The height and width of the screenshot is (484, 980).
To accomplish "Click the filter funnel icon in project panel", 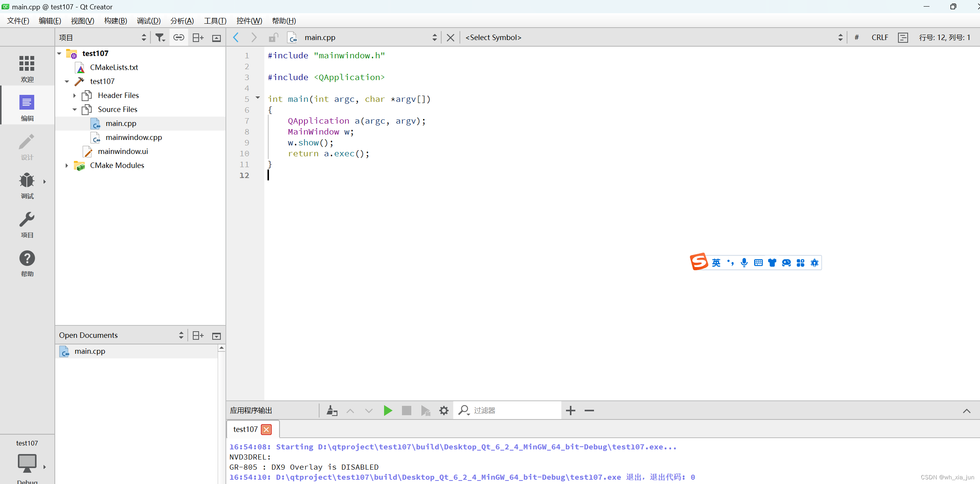I will click(160, 37).
